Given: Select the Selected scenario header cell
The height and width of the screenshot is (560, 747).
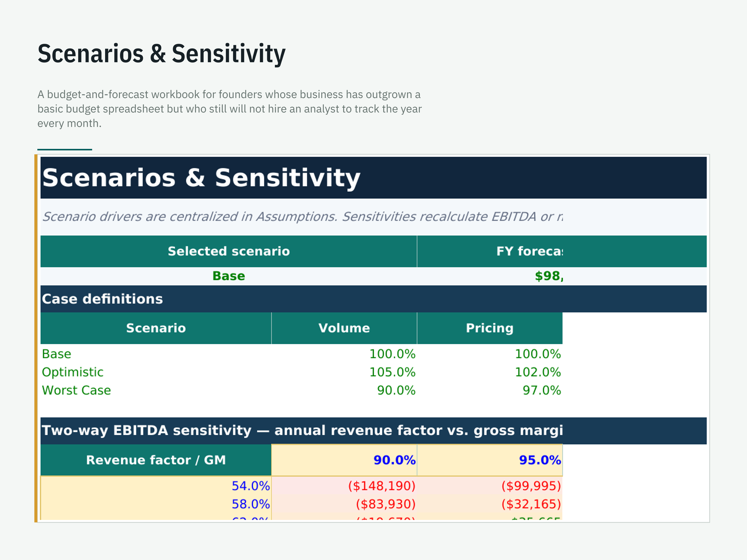Looking at the screenshot, I should 229,251.
